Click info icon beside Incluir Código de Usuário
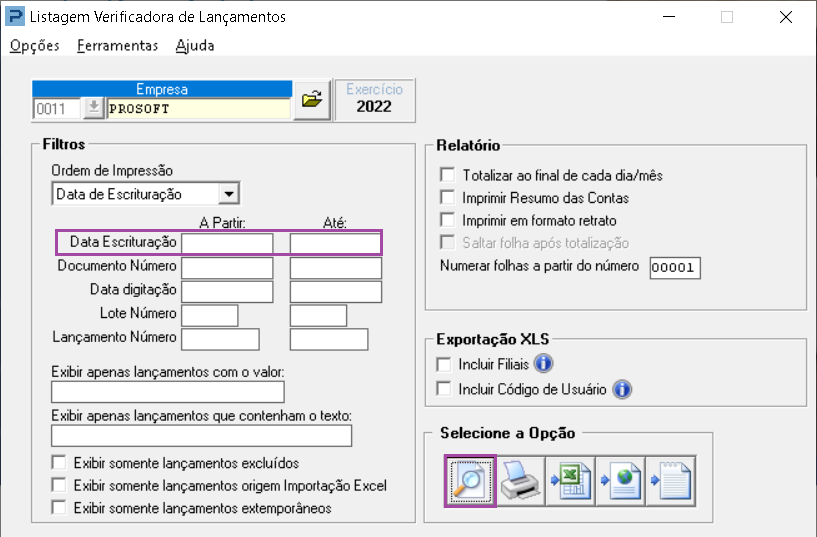Screen dimensions: 817x537 622,389
